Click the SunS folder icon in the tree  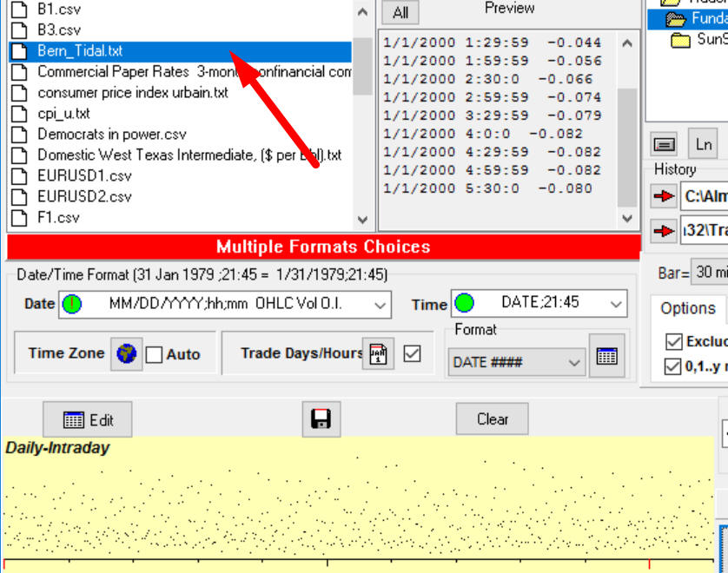680,40
